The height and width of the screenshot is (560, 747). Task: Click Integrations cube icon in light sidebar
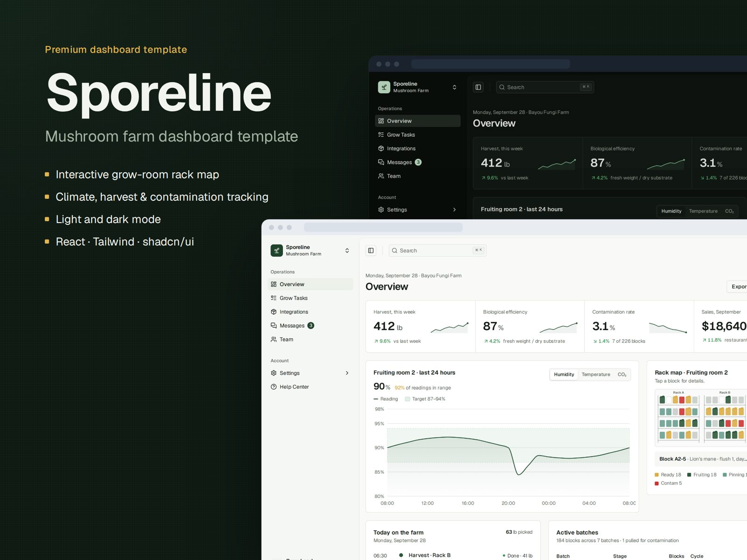point(274,312)
